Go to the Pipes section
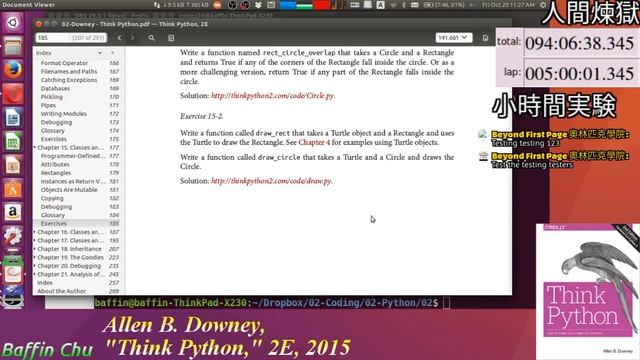This screenshot has width=640, height=360. coord(78,105)
